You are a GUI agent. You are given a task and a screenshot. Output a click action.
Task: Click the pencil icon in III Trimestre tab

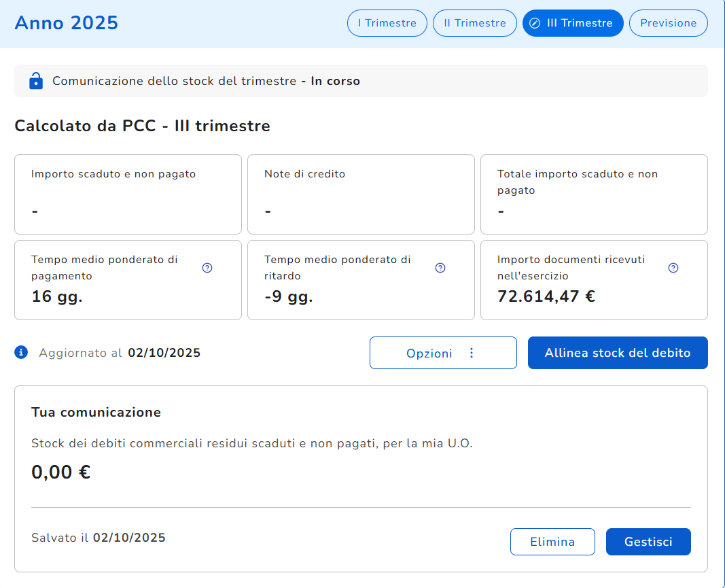535,23
